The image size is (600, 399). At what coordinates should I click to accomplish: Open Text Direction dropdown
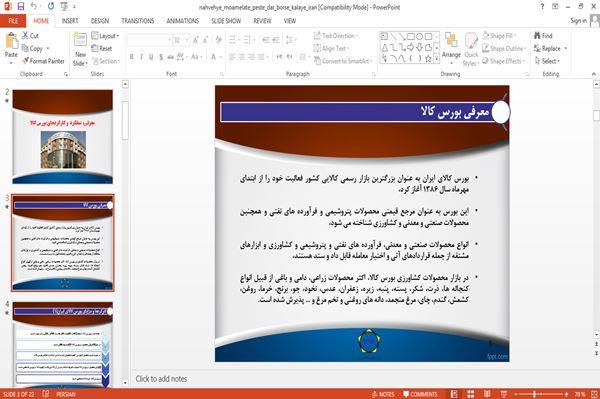click(x=336, y=36)
